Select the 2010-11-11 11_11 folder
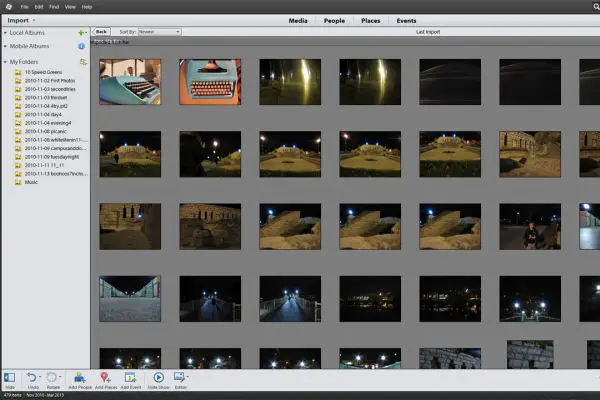Image resolution: width=600 pixels, height=400 pixels. (x=44, y=165)
